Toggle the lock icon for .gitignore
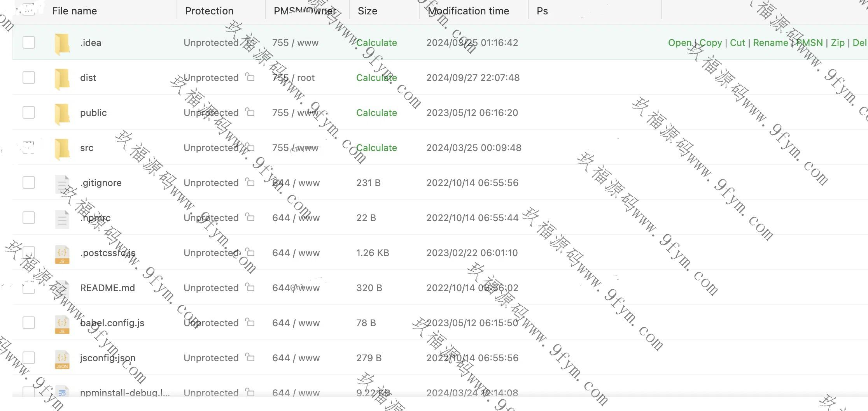The width and height of the screenshot is (868, 411). 250,182
